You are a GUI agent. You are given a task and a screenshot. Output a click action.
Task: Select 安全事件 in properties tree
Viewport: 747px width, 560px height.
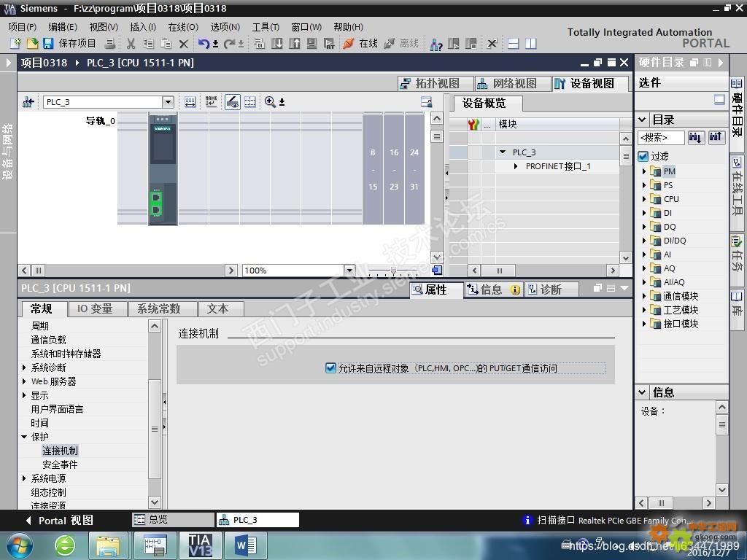click(60, 464)
